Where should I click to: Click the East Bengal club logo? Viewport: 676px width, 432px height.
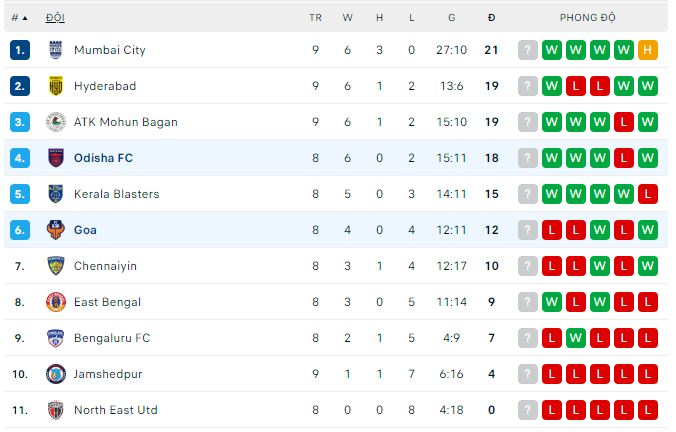55,302
